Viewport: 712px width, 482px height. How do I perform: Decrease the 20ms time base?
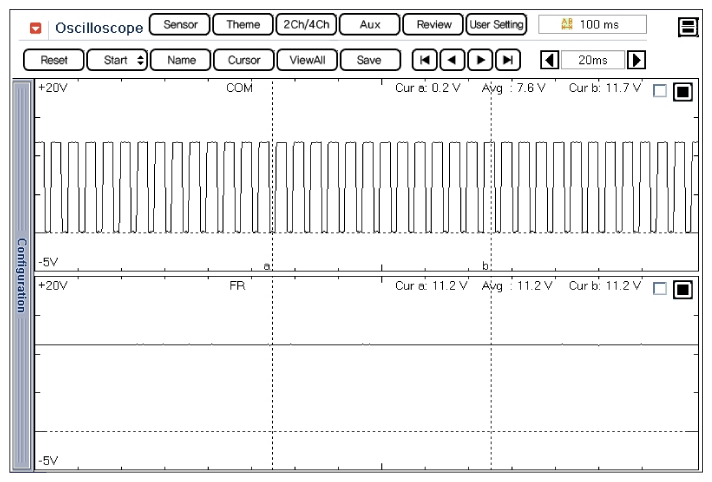click(x=548, y=60)
